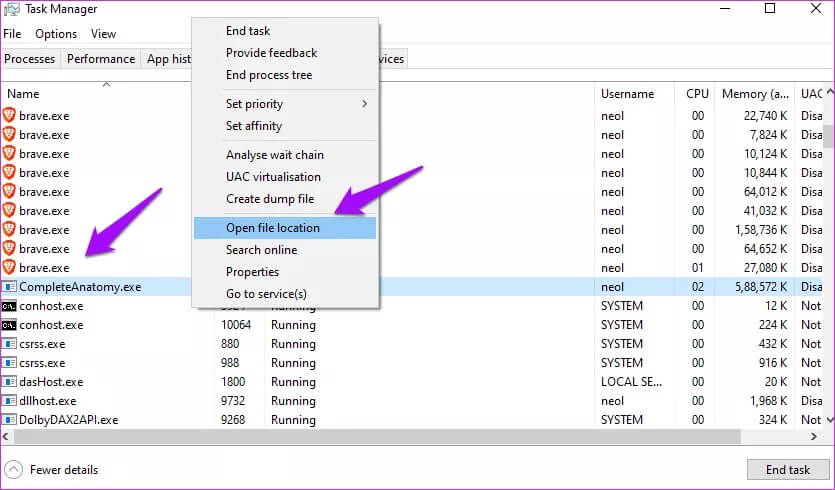Click the LOCAL SE... username cell
The image size is (835, 490).
(x=632, y=382)
